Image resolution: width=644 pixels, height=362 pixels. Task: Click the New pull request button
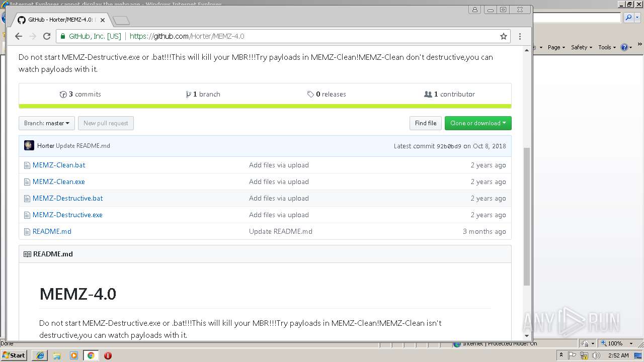(x=106, y=123)
